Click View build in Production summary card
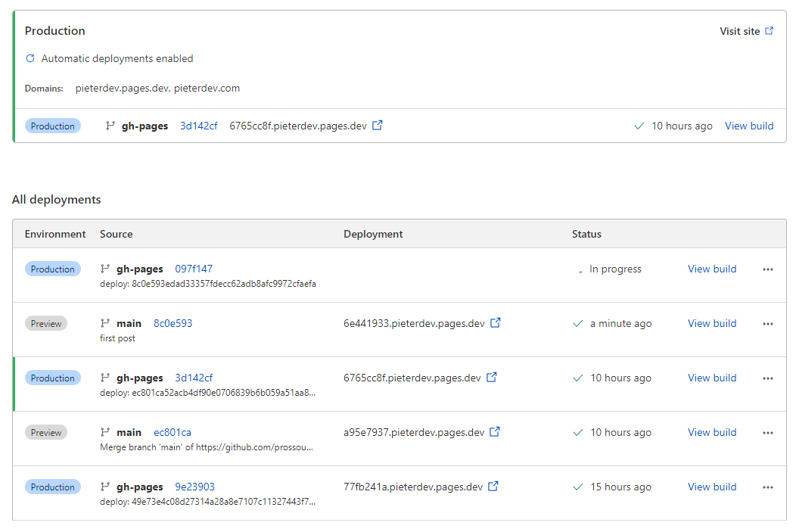 click(x=748, y=126)
